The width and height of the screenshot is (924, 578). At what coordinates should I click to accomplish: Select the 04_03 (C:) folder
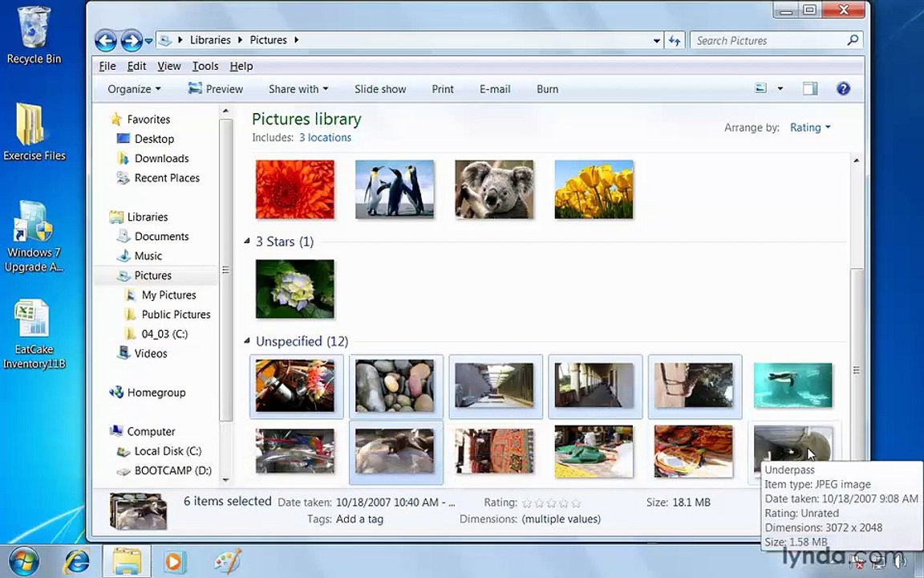click(164, 333)
